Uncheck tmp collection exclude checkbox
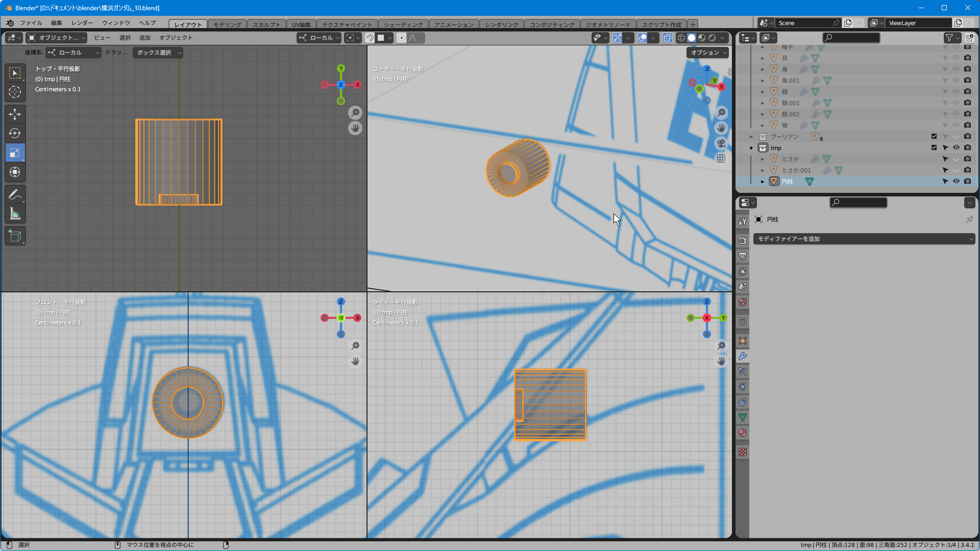 (x=934, y=147)
